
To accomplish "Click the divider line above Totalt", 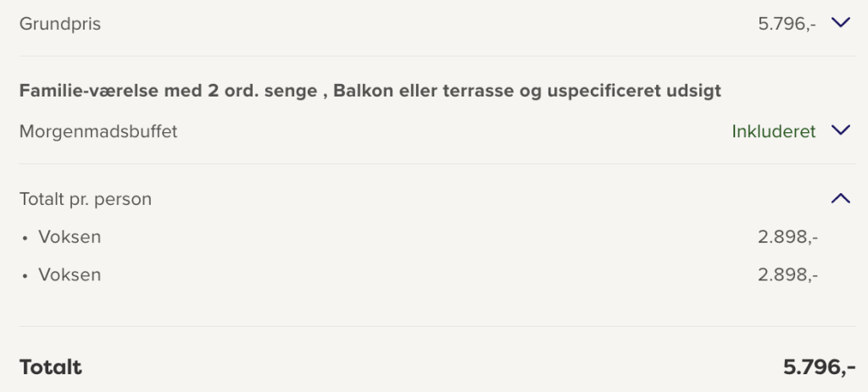I will pos(434,326).
